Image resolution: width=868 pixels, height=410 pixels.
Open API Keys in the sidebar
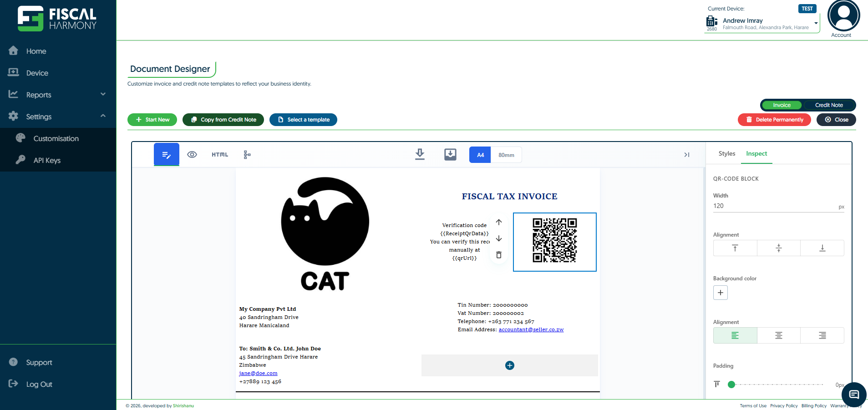47,160
